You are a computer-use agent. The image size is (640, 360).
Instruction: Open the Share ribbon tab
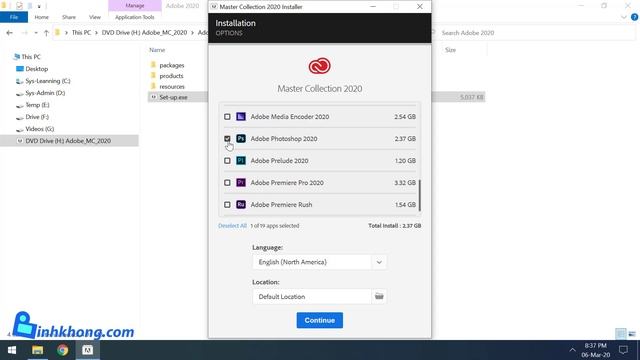click(69, 17)
